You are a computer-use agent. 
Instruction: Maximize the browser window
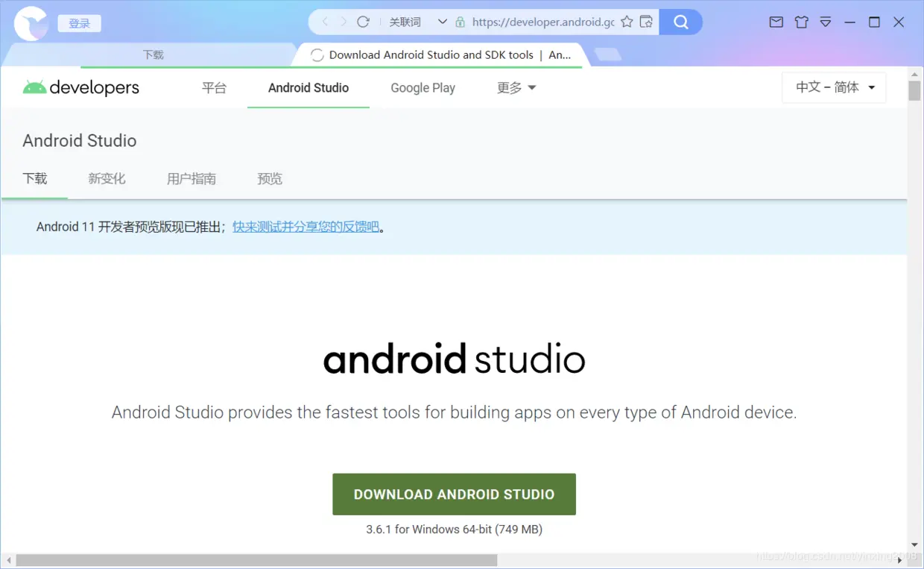874,22
